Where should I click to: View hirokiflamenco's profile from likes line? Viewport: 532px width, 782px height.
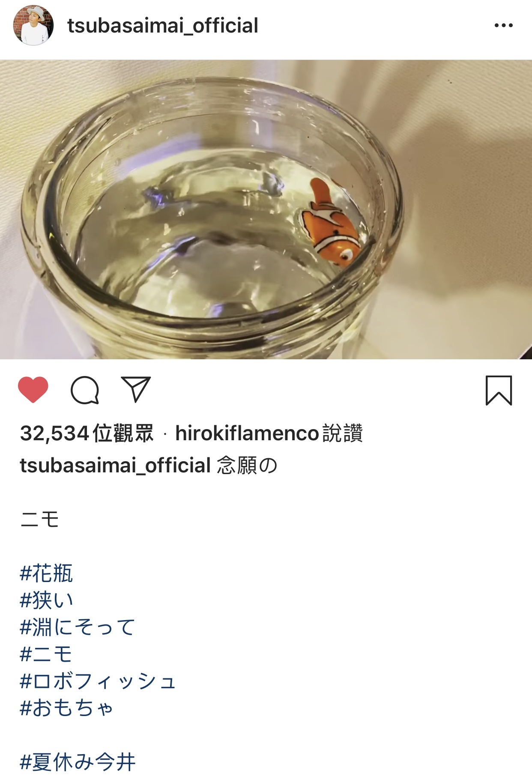247,433
